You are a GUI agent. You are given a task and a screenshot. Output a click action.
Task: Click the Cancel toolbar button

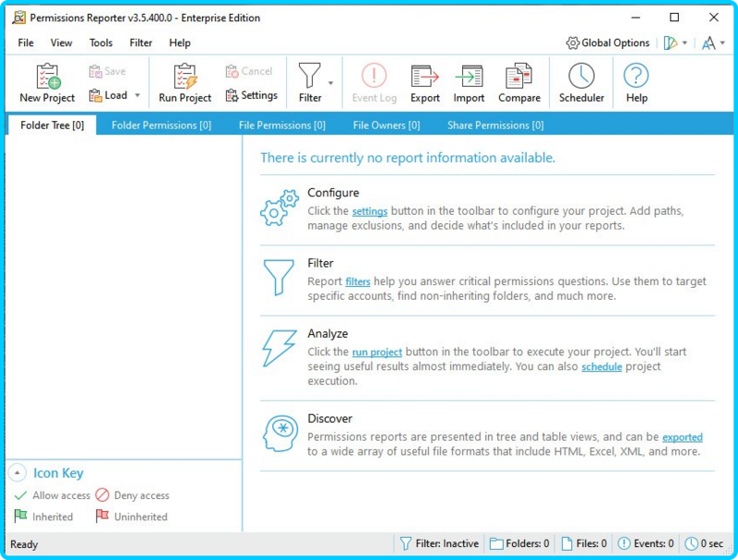coord(248,71)
